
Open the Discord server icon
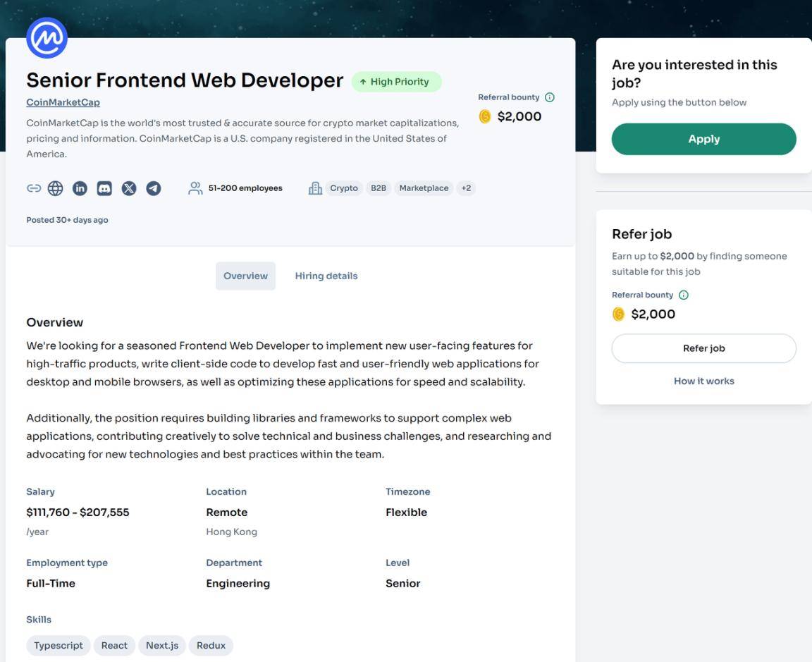[x=104, y=188]
